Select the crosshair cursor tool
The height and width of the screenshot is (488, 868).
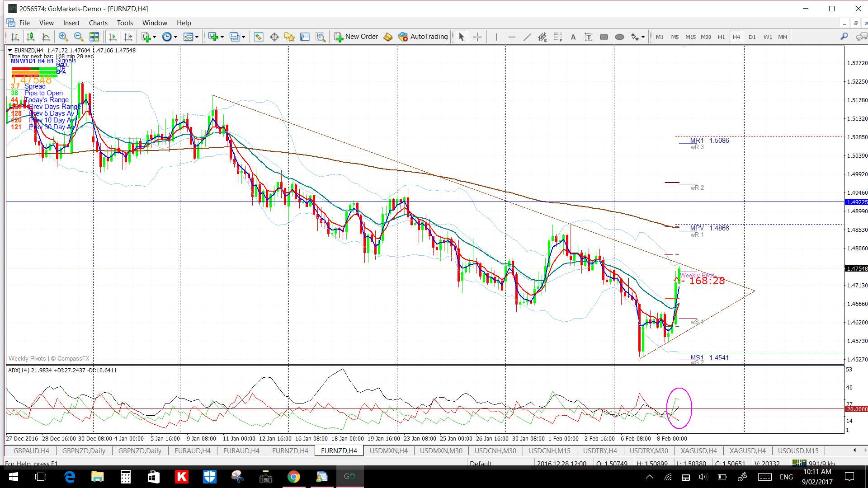477,37
